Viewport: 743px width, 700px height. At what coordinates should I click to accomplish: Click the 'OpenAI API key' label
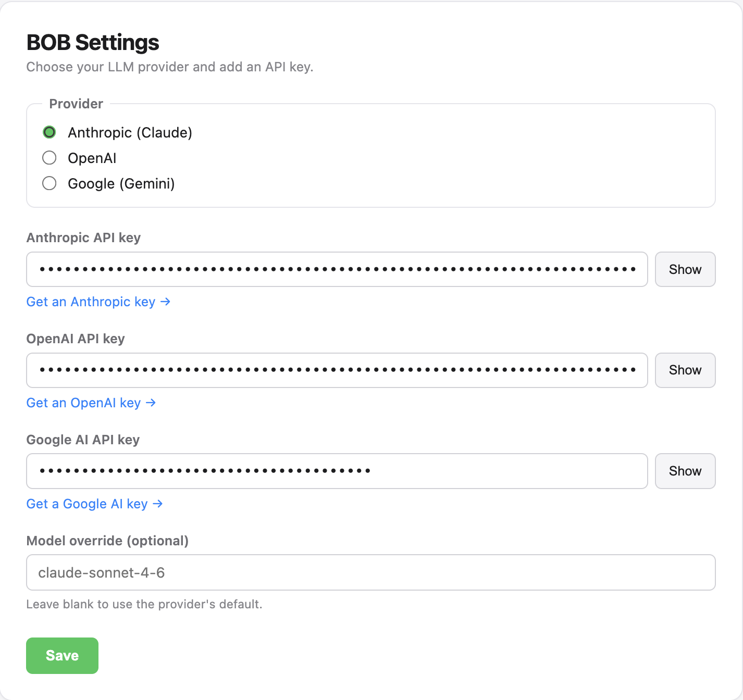click(x=76, y=339)
